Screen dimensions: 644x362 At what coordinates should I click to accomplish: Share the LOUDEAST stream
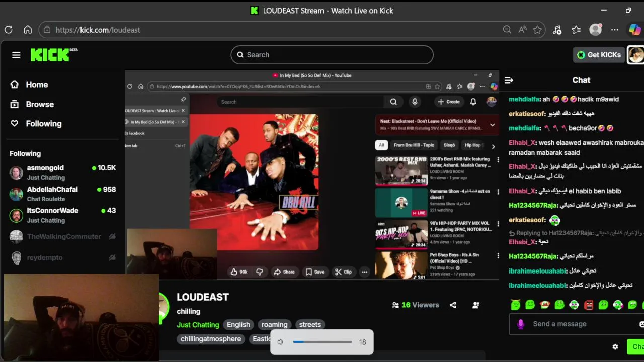tap(453, 305)
